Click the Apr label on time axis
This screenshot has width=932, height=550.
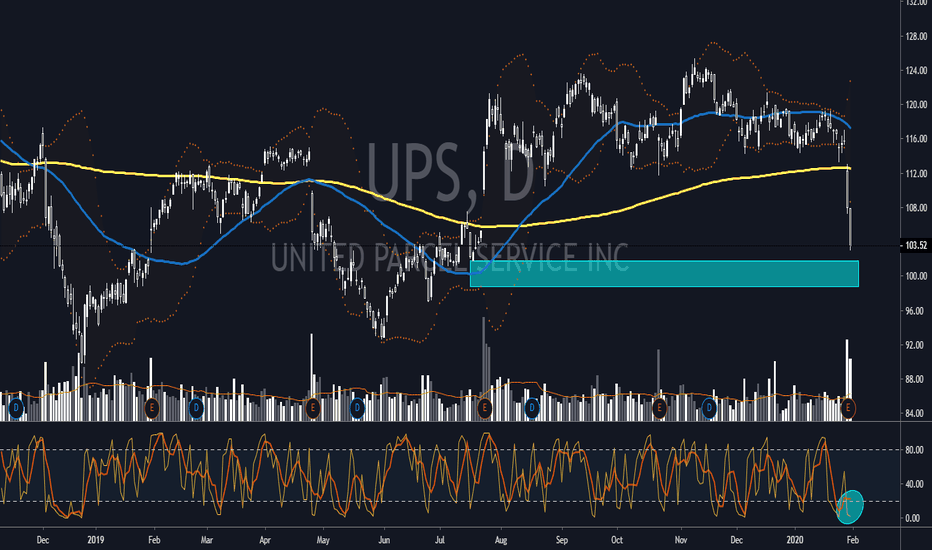tap(265, 540)
